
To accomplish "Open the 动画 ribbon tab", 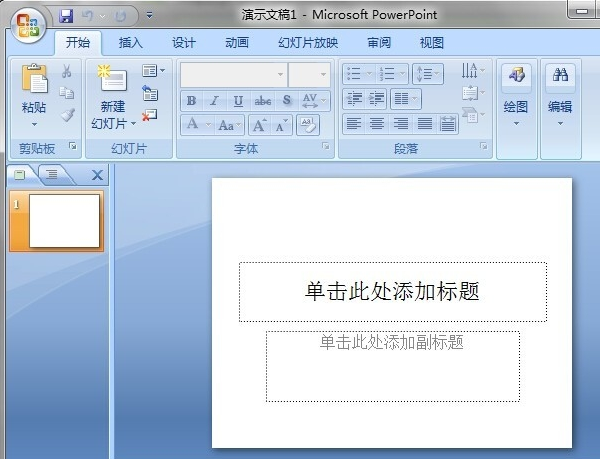I will 237,42.
